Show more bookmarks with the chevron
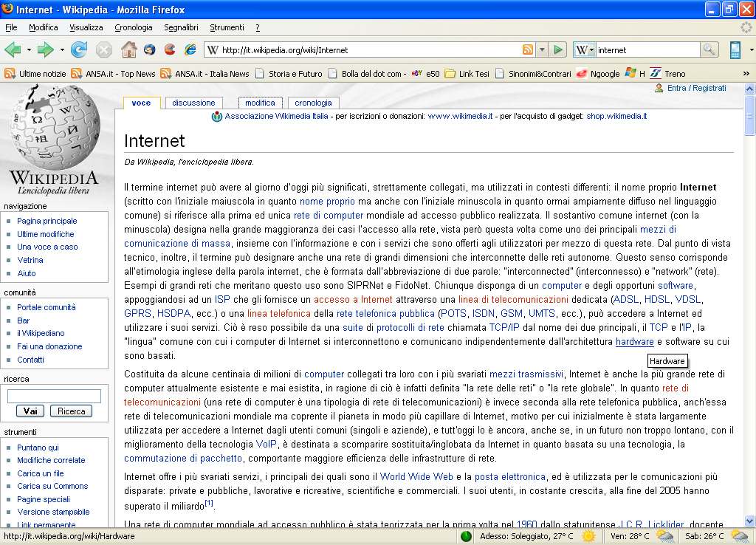Viewport: 756px width, 545px height. pyautogui.click(x=746, y=74)
